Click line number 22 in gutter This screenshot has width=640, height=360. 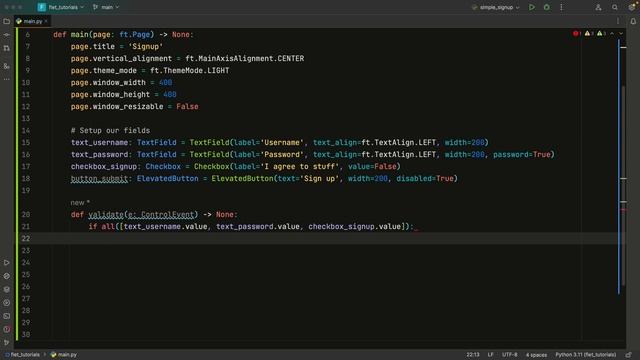[26, 238]
